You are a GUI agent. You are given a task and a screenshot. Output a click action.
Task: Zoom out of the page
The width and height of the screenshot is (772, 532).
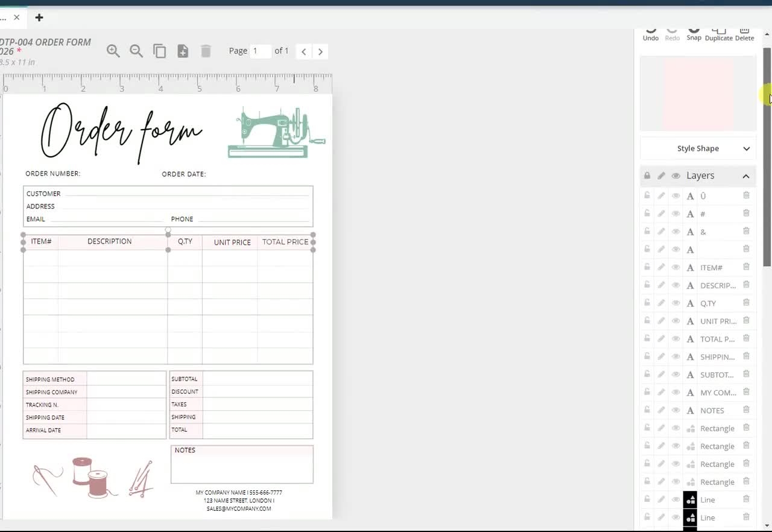(x=136, y=51)
